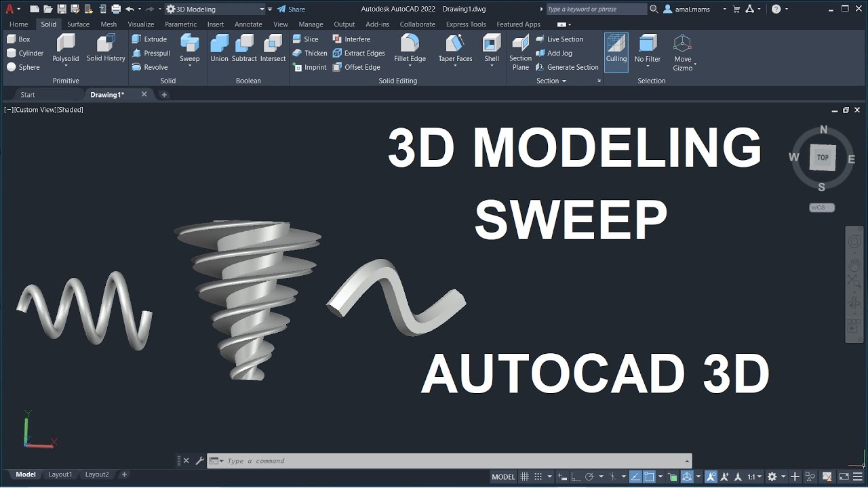The width and height of the screenshot is (868, 488).
Task: Expand the Fillet Edge dropdown arrow
Action: [410, 66]
